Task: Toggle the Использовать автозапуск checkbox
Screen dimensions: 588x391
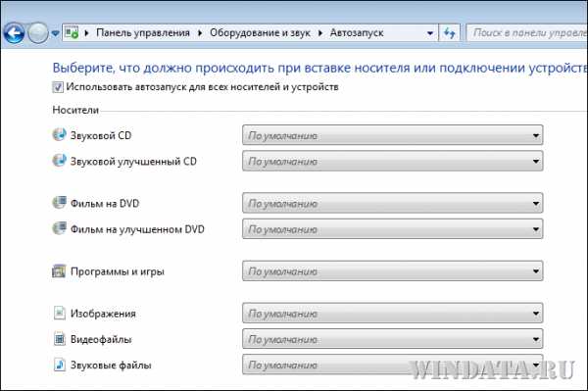Action: (x=58, y=87)
